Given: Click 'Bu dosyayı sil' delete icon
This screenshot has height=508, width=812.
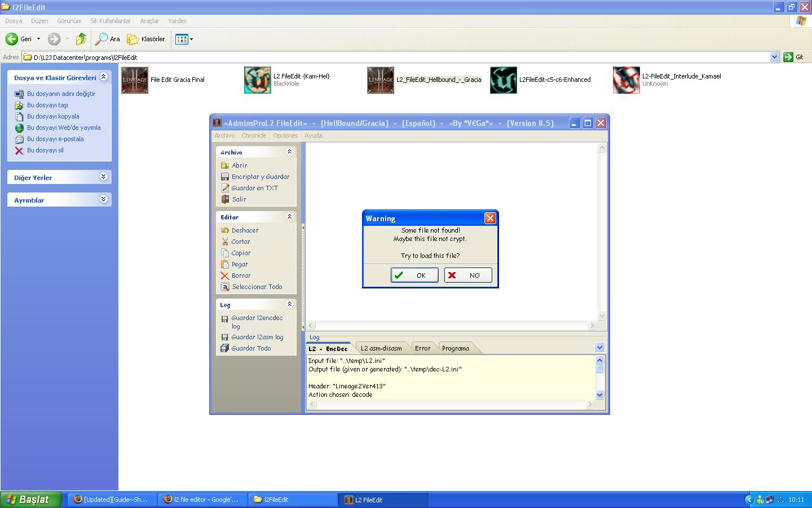Looking at the screenshot, I should click(19, 150).
